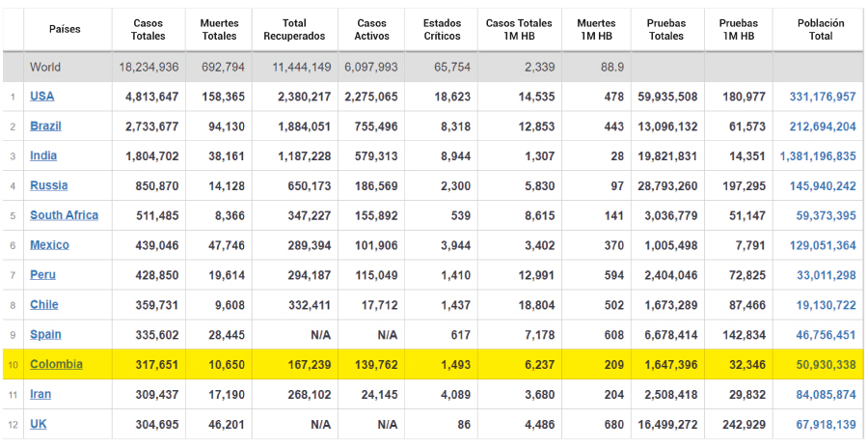The width and height of the screenshot is (868, 448).
Task: Sort by Casos Totales column header
Action: 148,29
